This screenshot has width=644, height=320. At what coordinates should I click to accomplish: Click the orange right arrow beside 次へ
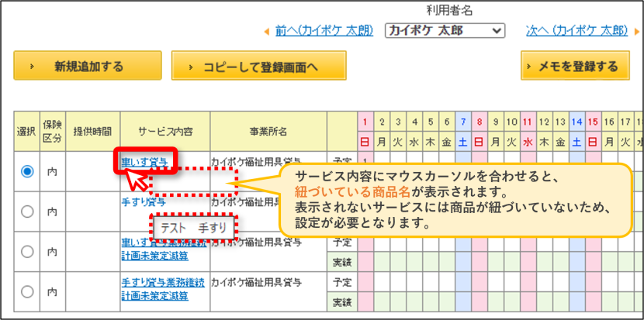tap(637, 31)
